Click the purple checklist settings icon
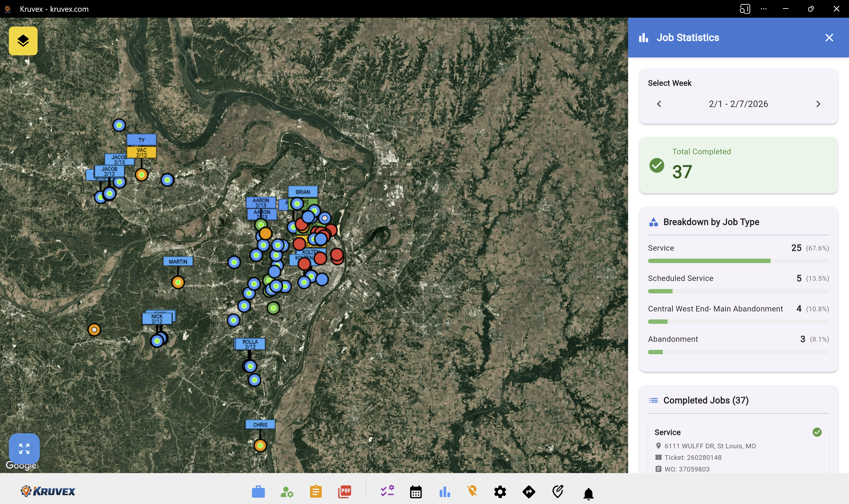 click(387, 491)
